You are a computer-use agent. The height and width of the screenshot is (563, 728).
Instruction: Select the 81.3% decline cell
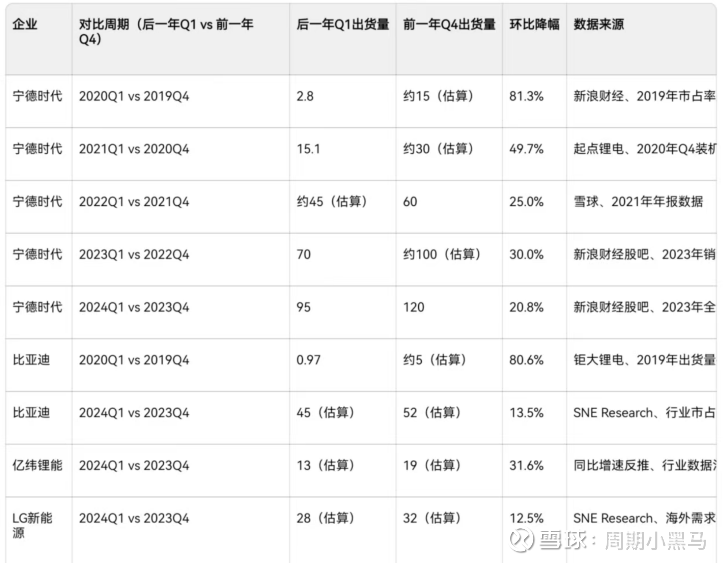(526, 96)
